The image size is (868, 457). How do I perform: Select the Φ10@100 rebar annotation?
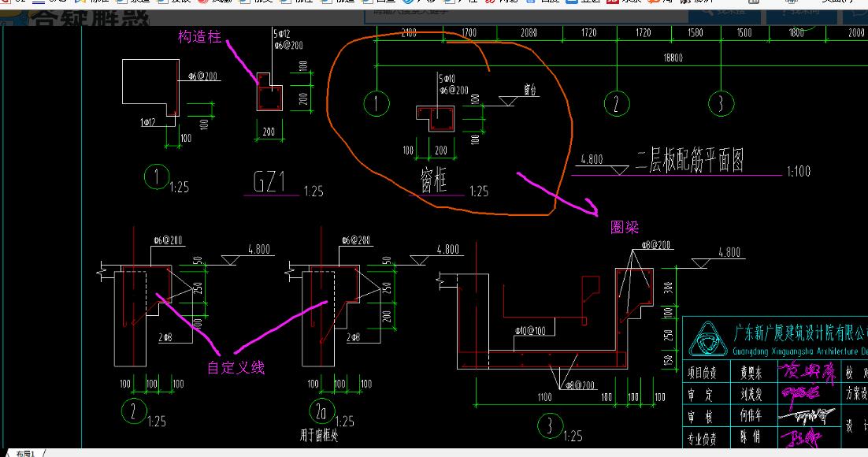530,331
